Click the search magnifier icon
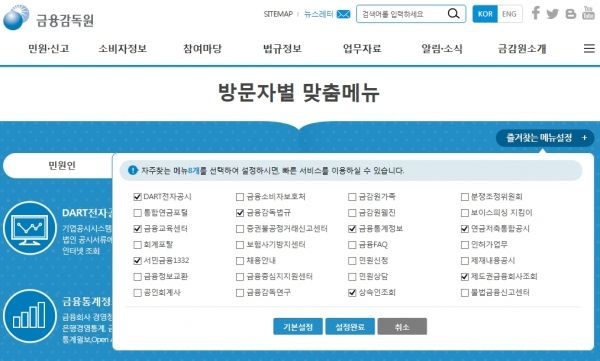 tap(453, 14)
